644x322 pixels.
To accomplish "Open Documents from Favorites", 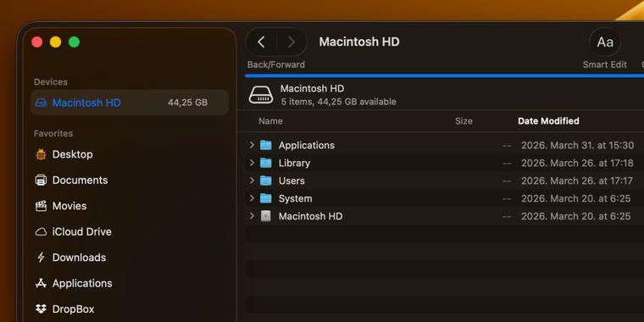I will [80, 180].
